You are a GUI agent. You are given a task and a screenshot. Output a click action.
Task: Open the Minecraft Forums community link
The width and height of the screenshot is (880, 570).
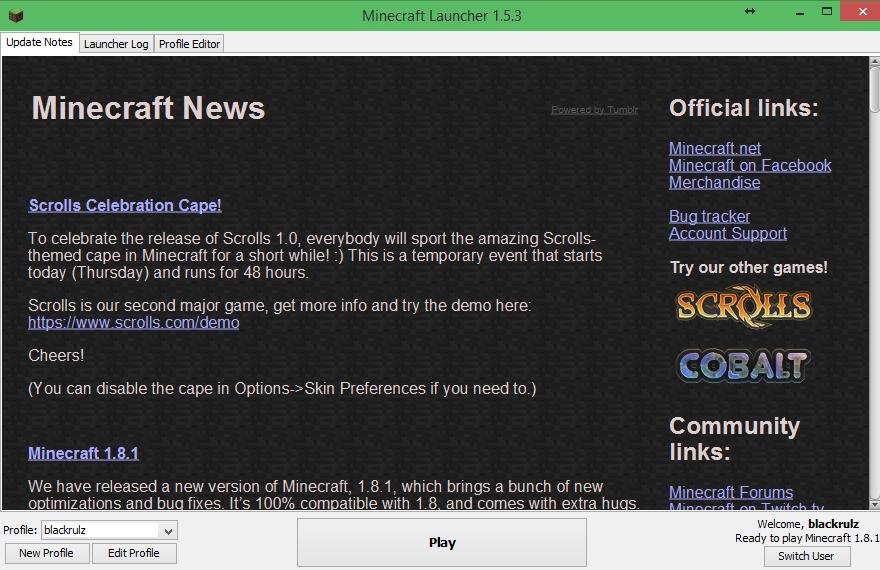pyautogui.click(x=731, y=493)
